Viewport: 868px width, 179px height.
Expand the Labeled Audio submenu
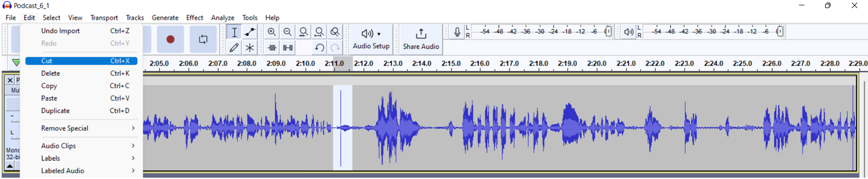[81, 171]
